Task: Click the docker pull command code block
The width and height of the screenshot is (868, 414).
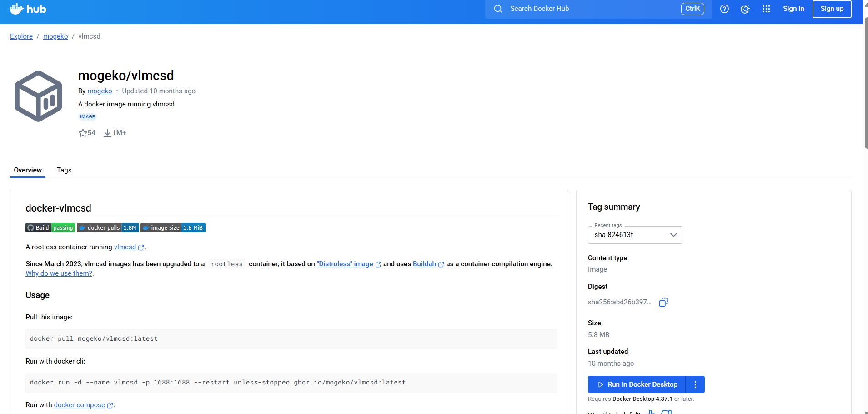Action: 291,339
